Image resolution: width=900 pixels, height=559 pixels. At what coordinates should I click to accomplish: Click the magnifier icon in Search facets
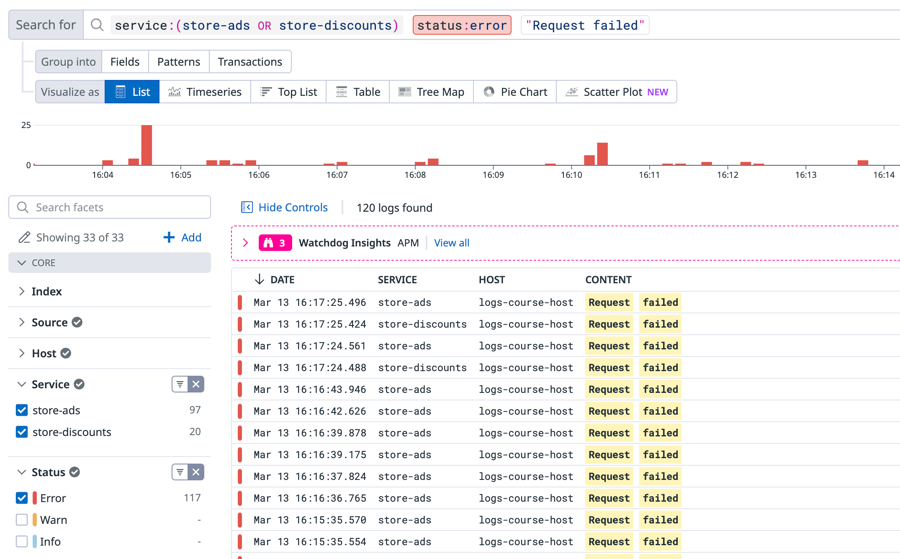coord(22,207)
